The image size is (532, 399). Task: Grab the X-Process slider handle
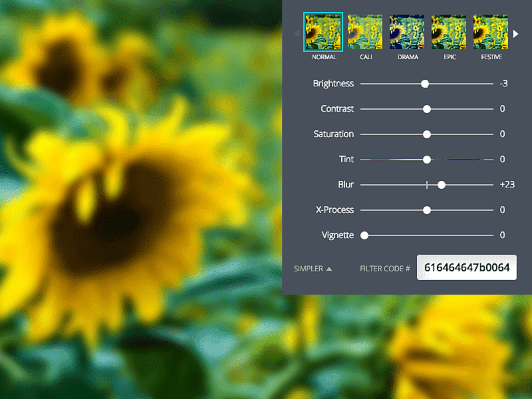click(x=426, y=209)
